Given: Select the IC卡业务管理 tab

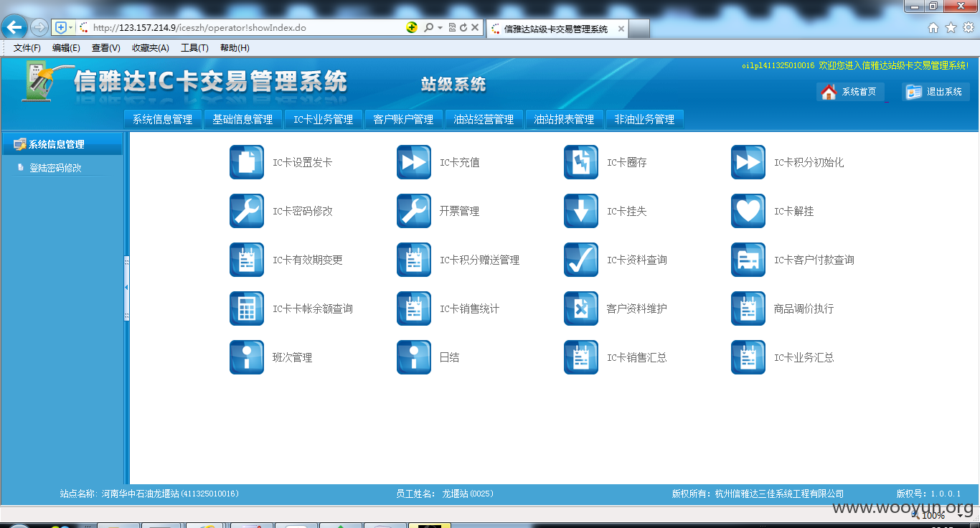Looking at the screenshot, I should 324,119.
